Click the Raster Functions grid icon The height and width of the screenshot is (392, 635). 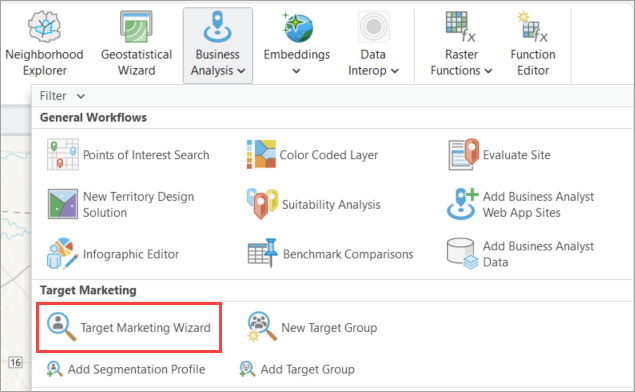tap(460, 27)
